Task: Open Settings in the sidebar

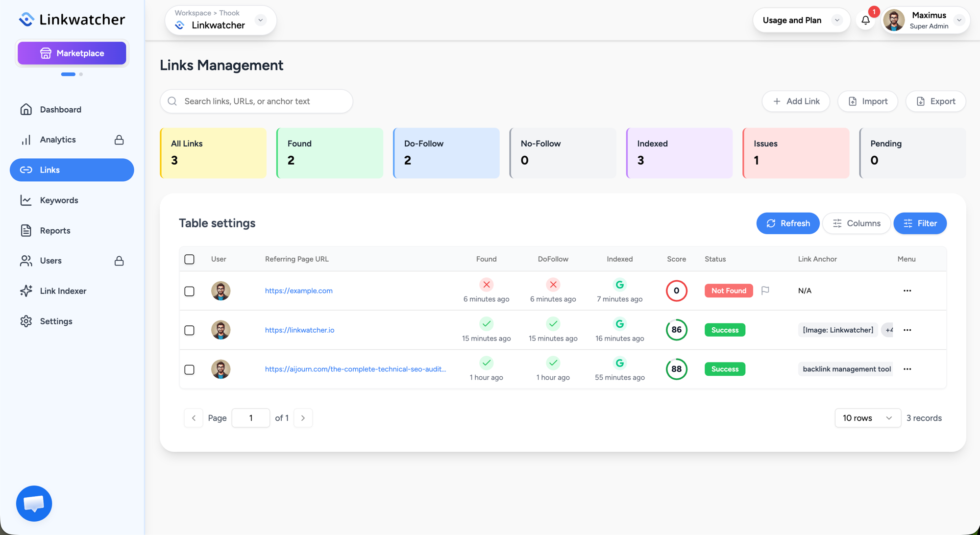Action: (x=72, y=321)
